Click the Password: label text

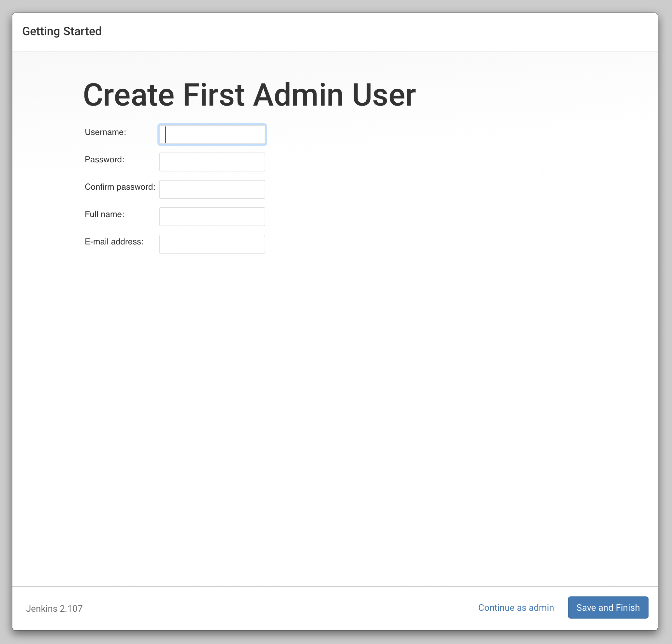pos(104,160)
